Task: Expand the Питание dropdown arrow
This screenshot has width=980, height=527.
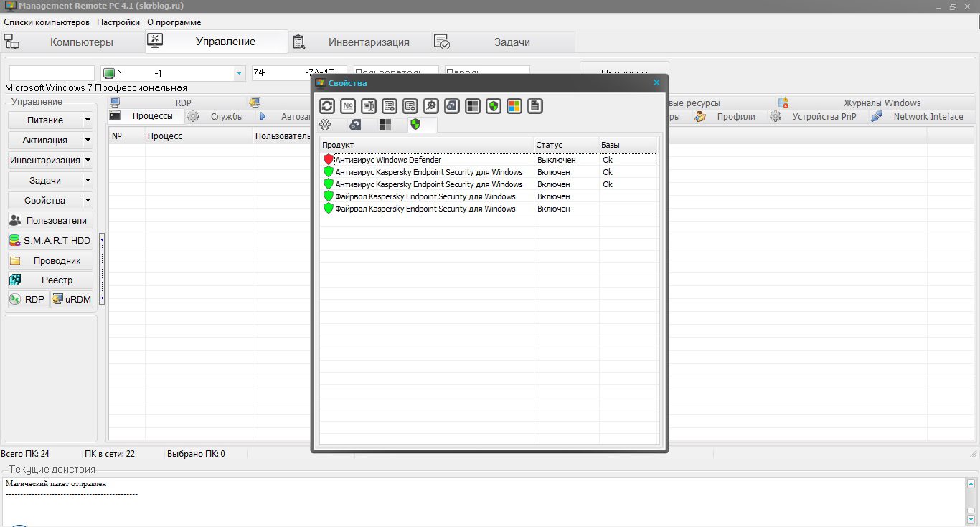Action: 88,120
